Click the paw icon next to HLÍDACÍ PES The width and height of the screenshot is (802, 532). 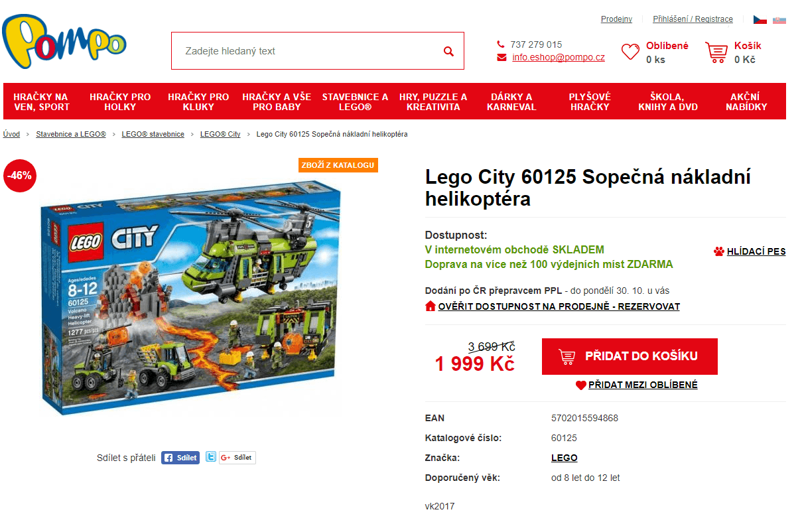coord(718,251)
